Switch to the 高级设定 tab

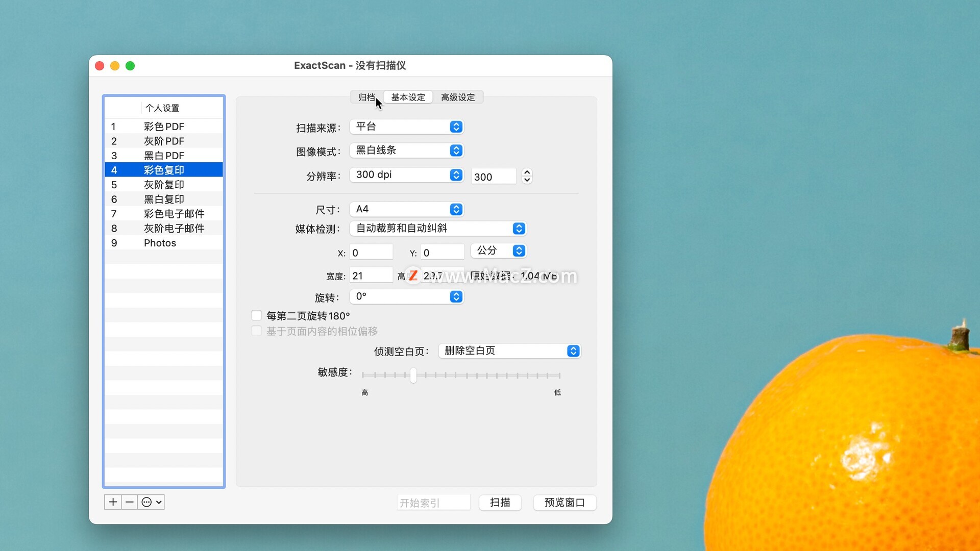458,97
